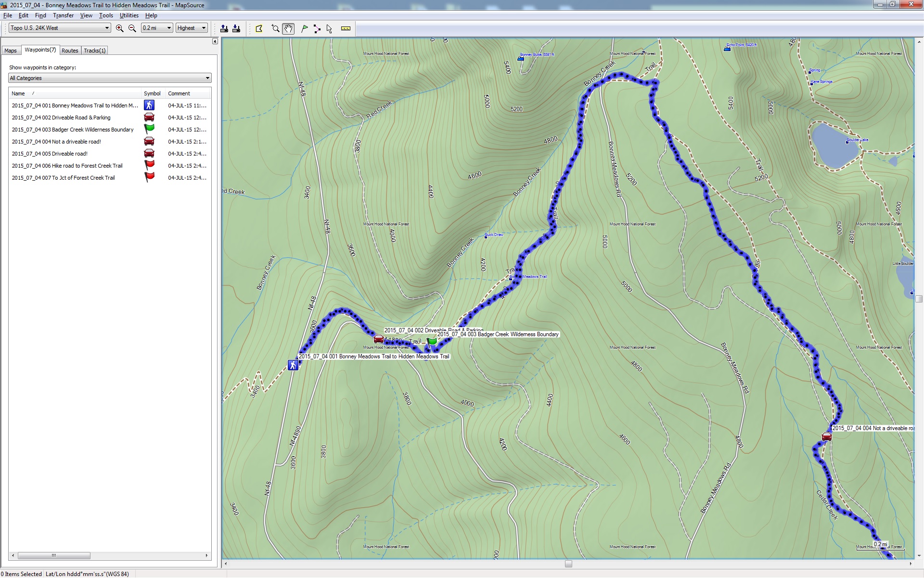924x578 pixels.
Task: Switch to the Tracks(1) tab
Action: (x=94, y=51)
